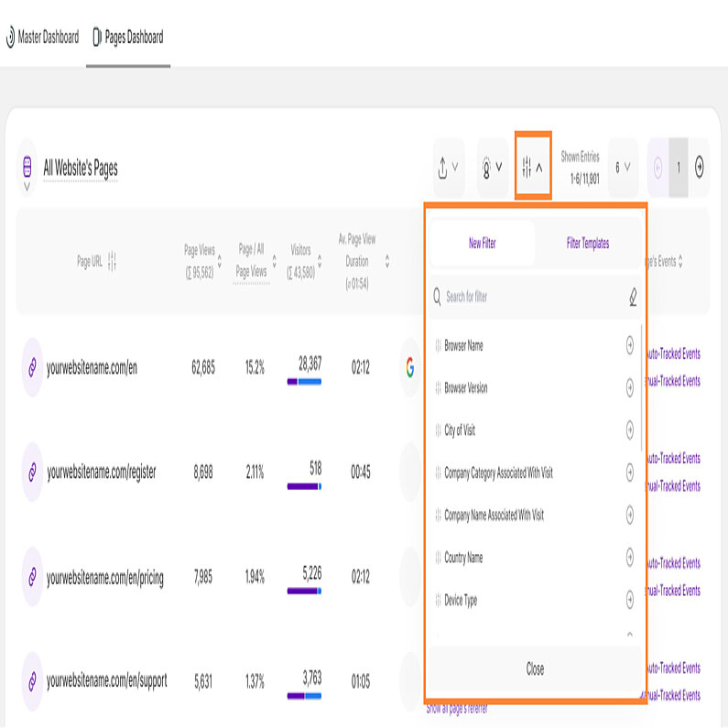Select the Browser Name filter row
This screenshot has width=728, height=728.
click(534, 345)
